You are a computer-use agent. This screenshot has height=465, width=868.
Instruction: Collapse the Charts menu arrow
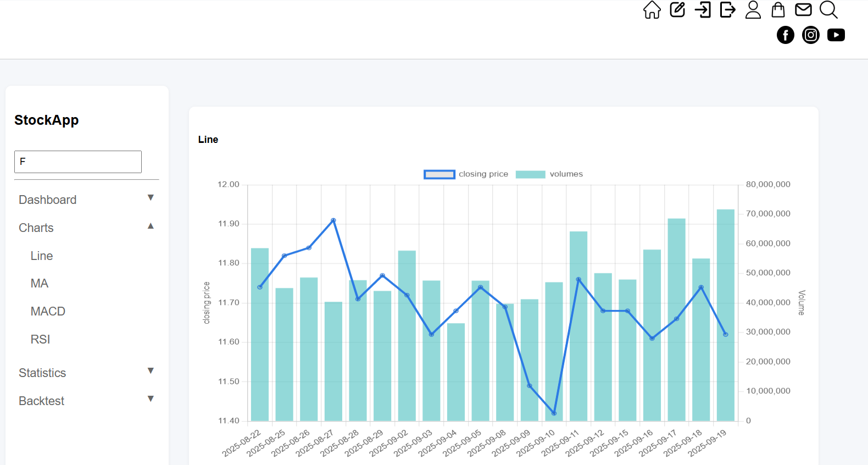tap(151, 226)
